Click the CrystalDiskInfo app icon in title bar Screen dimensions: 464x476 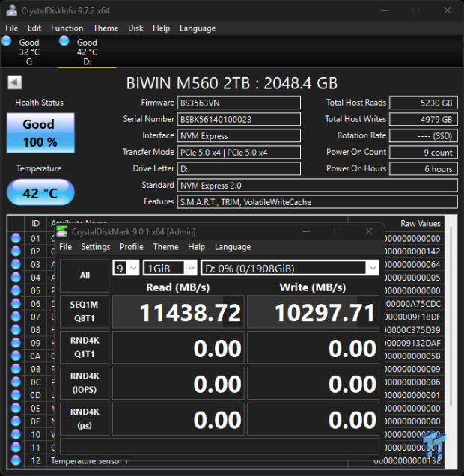point(11,10)
